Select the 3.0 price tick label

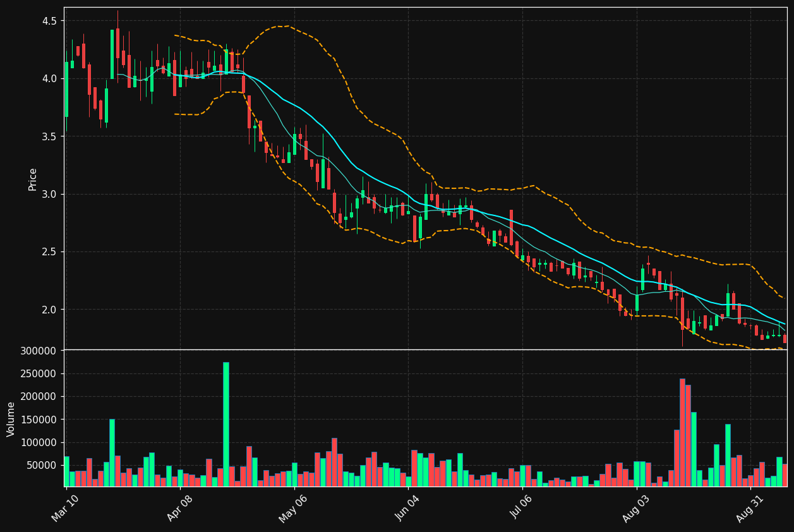[x=50, y=194]
